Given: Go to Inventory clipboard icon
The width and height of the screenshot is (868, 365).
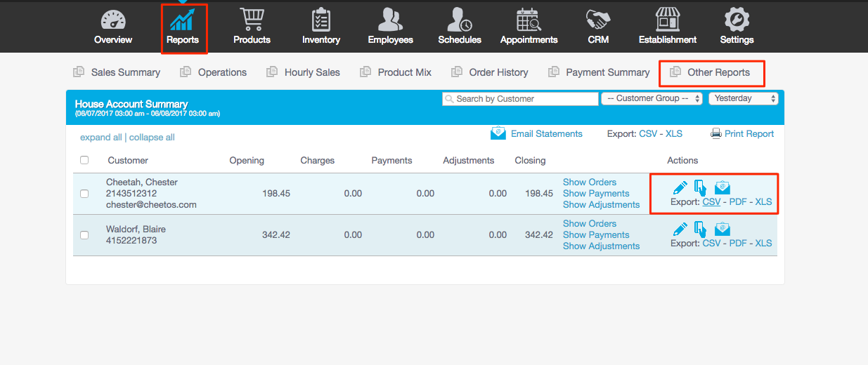Looking at the screenshot, I should (321, 20).
